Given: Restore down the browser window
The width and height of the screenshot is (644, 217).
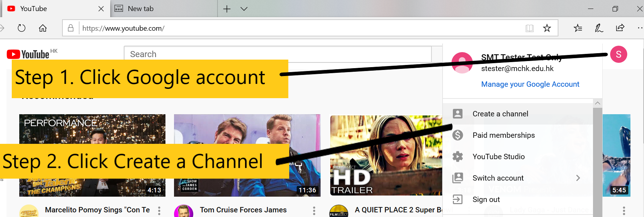Looking at the screenshot, I should tap(615, 9).
